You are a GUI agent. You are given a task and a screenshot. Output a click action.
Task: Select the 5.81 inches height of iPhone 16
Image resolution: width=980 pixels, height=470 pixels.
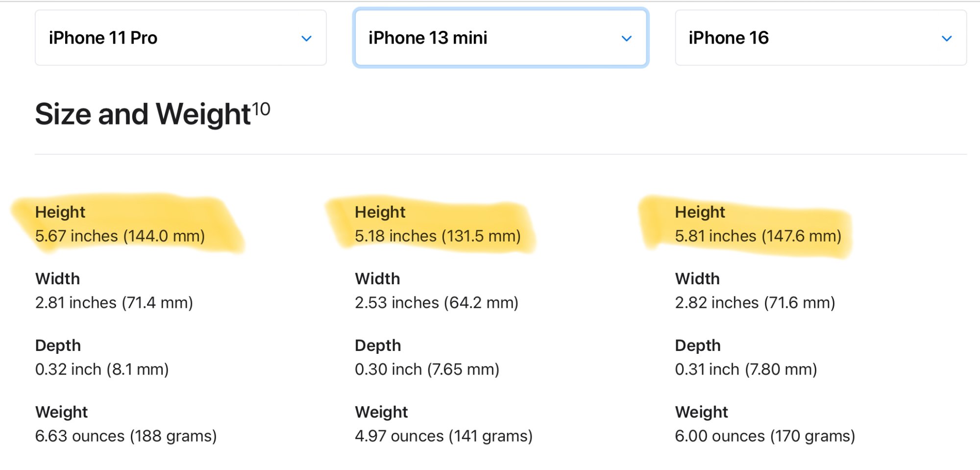[758, 236]
